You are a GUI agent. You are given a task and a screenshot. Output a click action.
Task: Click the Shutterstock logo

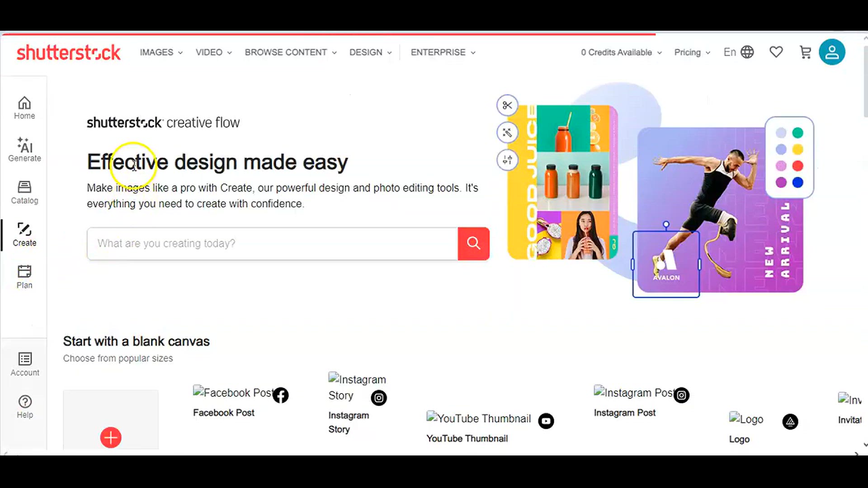pyautogui.click(x=69, y=52)
